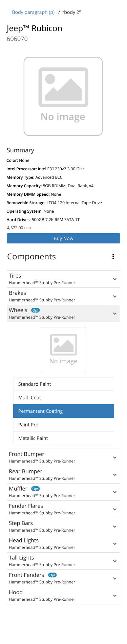Click the Intel Processor summary line
127x644 pixels.
tap(45, 169)
